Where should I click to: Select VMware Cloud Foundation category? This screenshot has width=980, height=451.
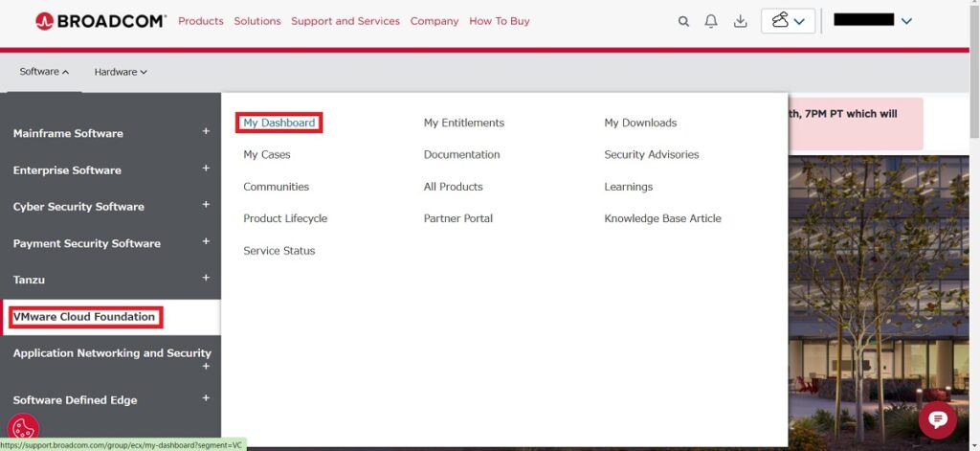tap(84, 317)
